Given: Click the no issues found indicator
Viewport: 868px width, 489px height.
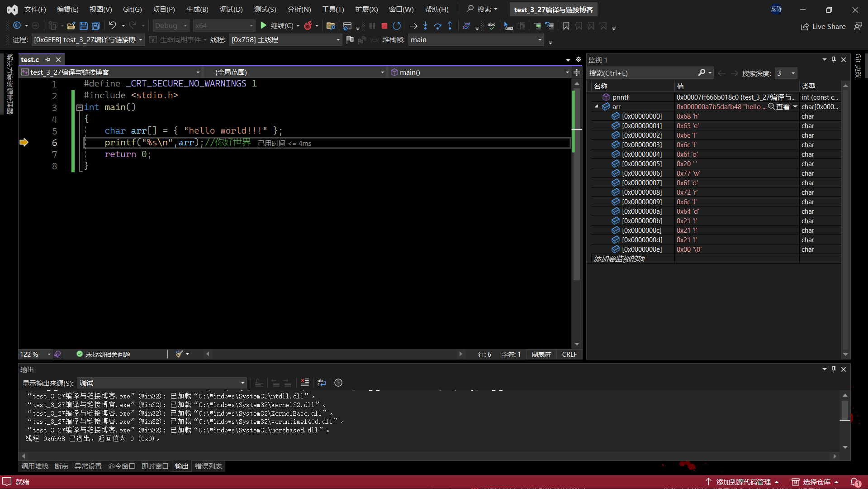Looking at the screenshot, I should (104, 354).
